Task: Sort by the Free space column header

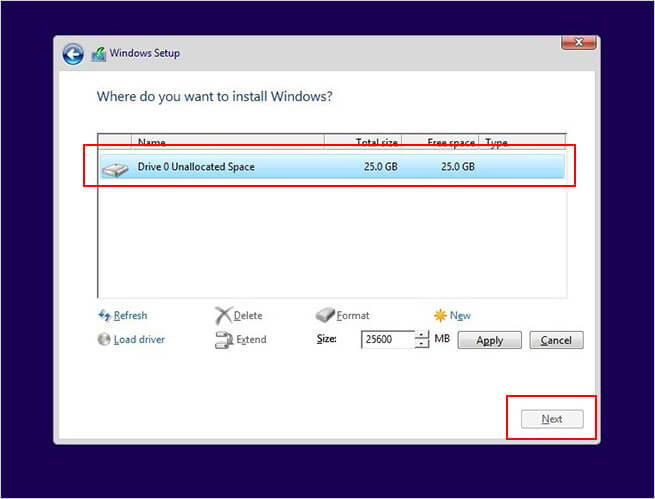Action: pyautogui.click(x=440, y=142)
